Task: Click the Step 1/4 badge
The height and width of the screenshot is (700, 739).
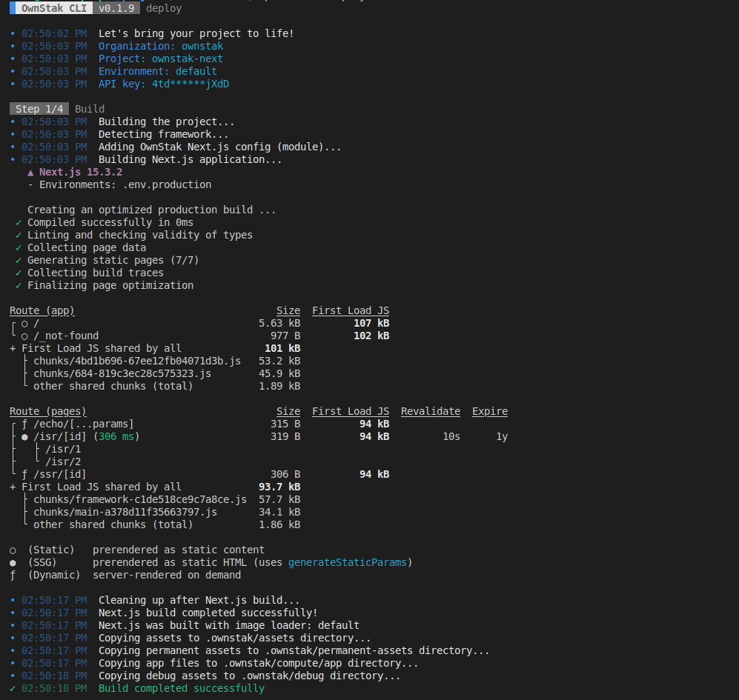Action: [x=39, y=109]
